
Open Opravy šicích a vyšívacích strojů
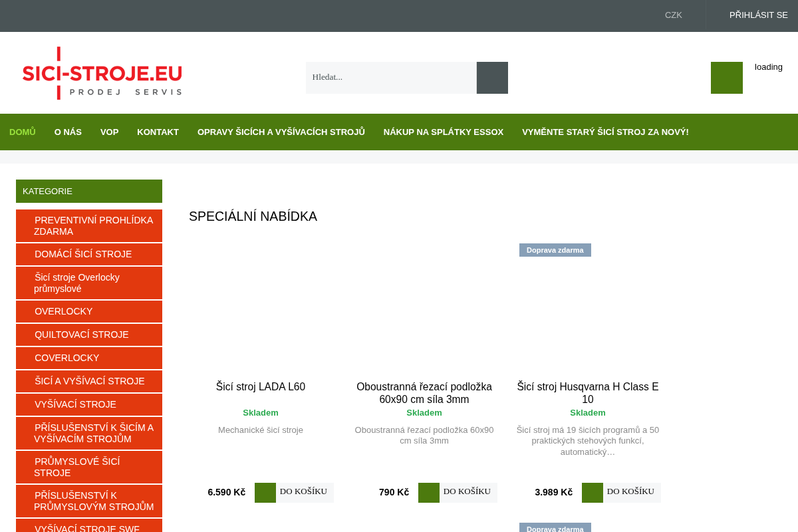[x=281, y=132]
